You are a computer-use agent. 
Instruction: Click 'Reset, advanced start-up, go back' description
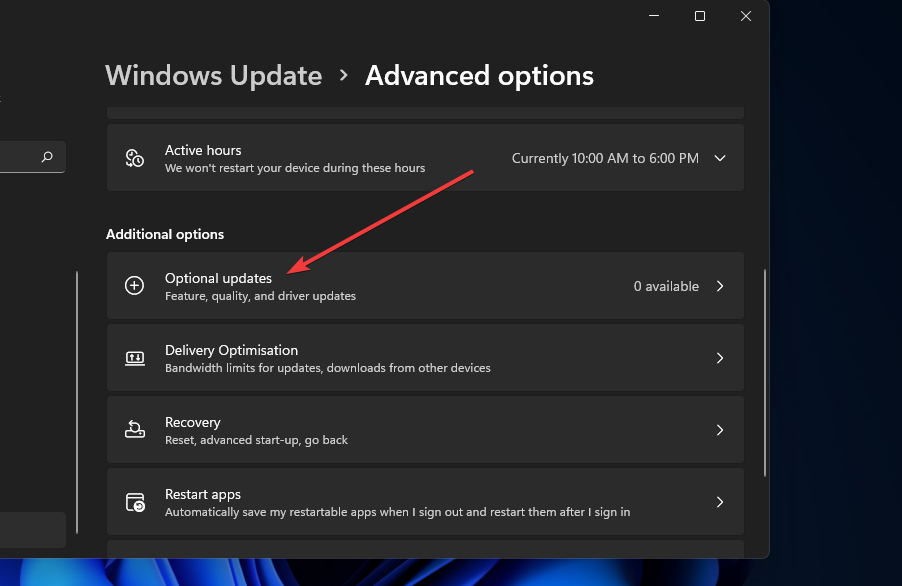pos(257,440)
